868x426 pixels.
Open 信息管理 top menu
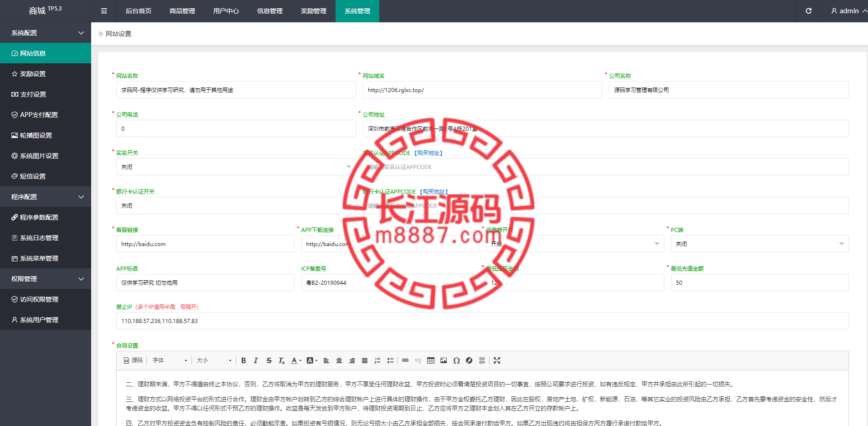pyautogui.click(x=270, y=11)
